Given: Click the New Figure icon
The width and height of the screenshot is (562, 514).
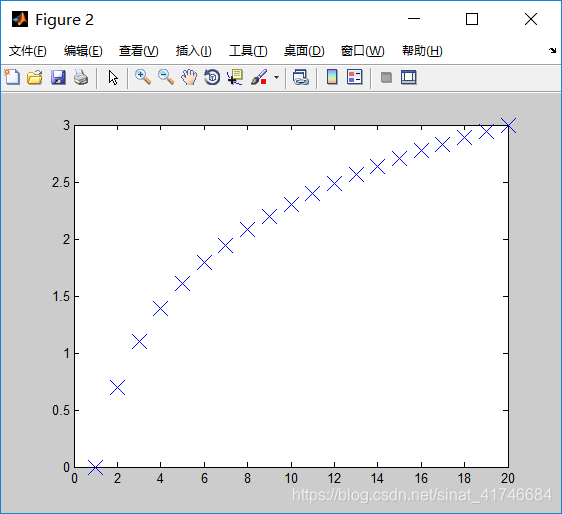Looking at the screenshot, I should (12, 77).
